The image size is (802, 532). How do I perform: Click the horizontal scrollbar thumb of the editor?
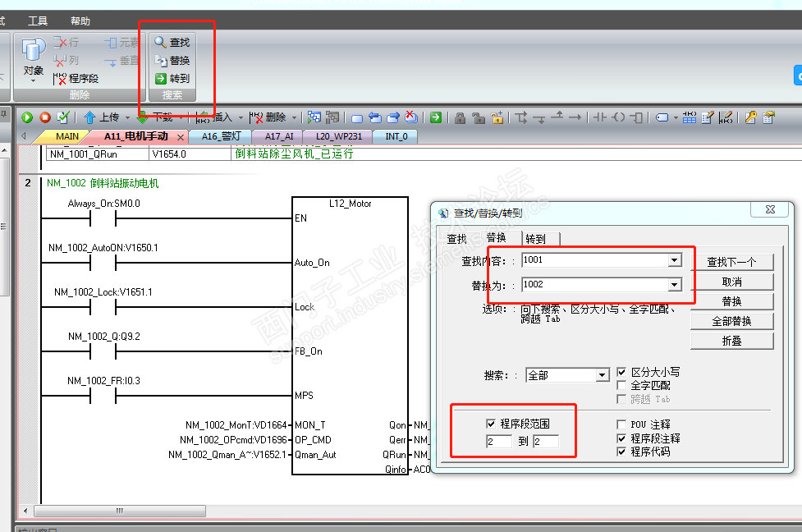click(x=120, y=511)
